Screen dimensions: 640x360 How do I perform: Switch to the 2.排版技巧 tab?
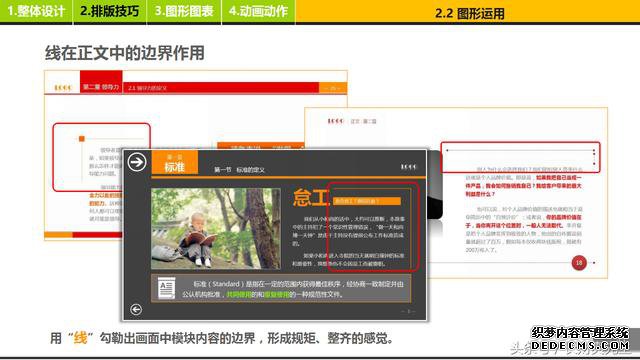(x=109, y=11)
